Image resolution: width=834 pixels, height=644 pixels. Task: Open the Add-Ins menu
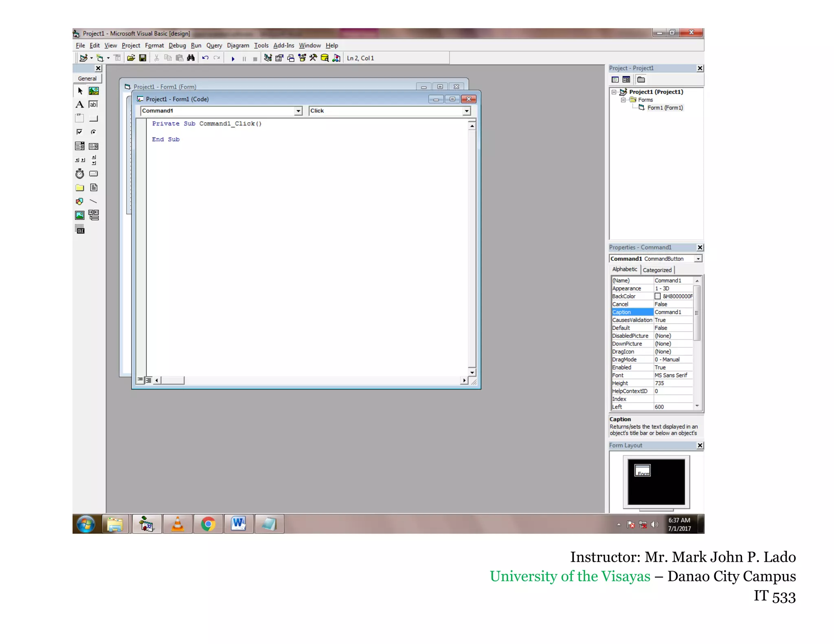click(283, 46)
